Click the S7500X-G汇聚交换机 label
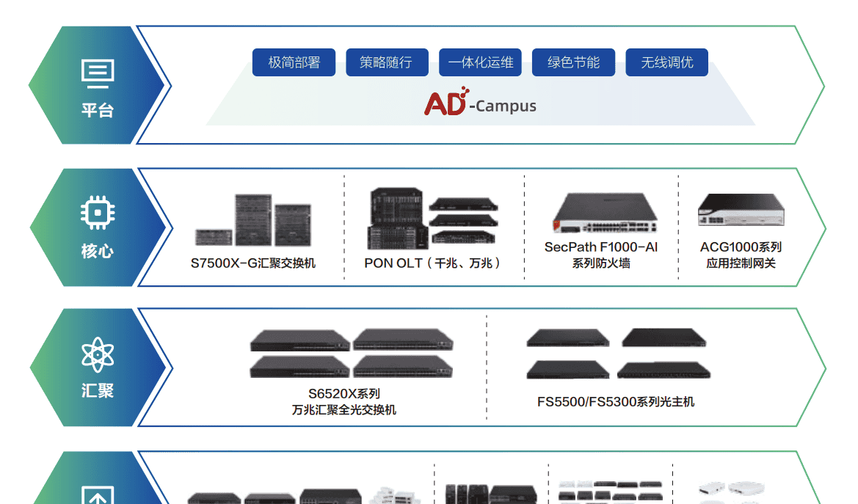Image resolution: width=858 pixels, height=504 pixels. click(252, 263)
